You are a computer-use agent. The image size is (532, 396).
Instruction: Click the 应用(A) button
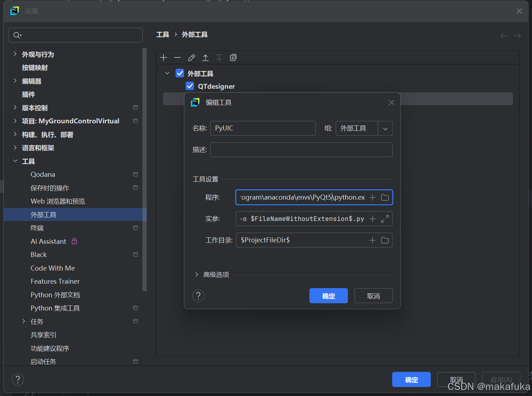[x=501, y=379]
